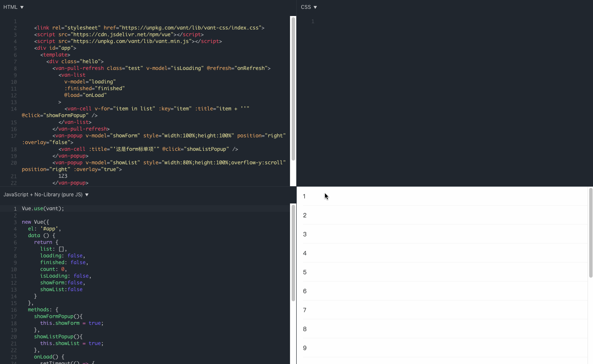The image size is (593, 364).
Task: Place cursor on the "el: '#app'," line
Action: 45,229
